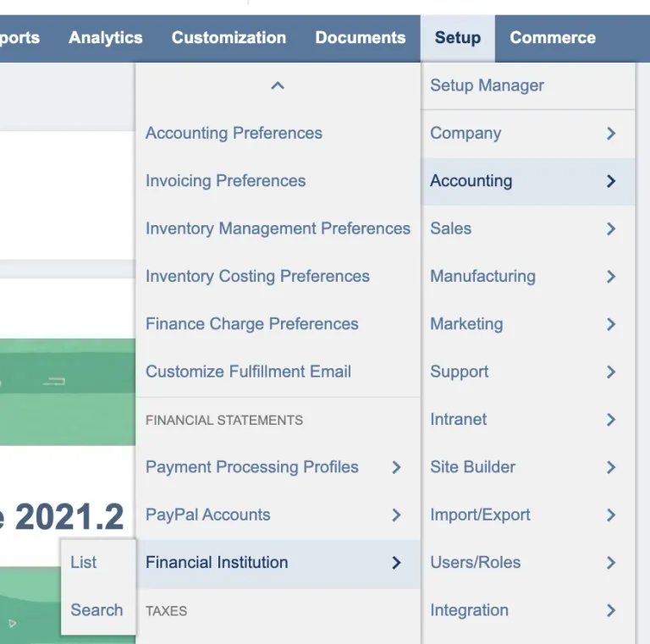
Task: Click the Sales submenu chevron
Action: click(610, 228)
